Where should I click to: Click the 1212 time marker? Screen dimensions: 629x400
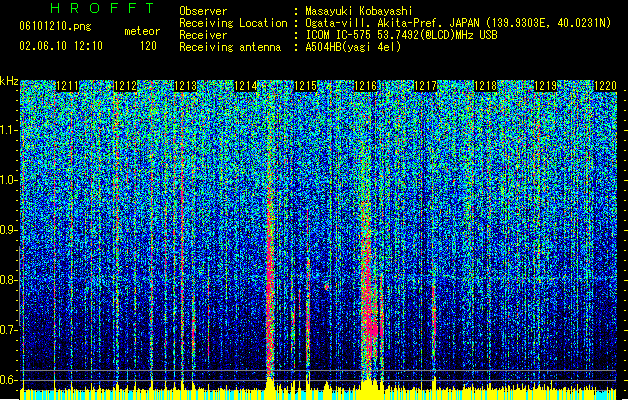click(x=126, y=86)
